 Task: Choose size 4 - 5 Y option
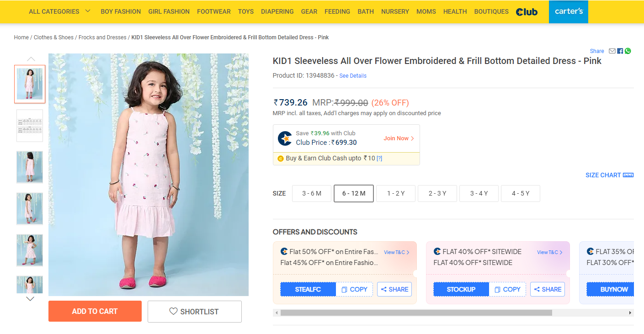click(520, 193)
